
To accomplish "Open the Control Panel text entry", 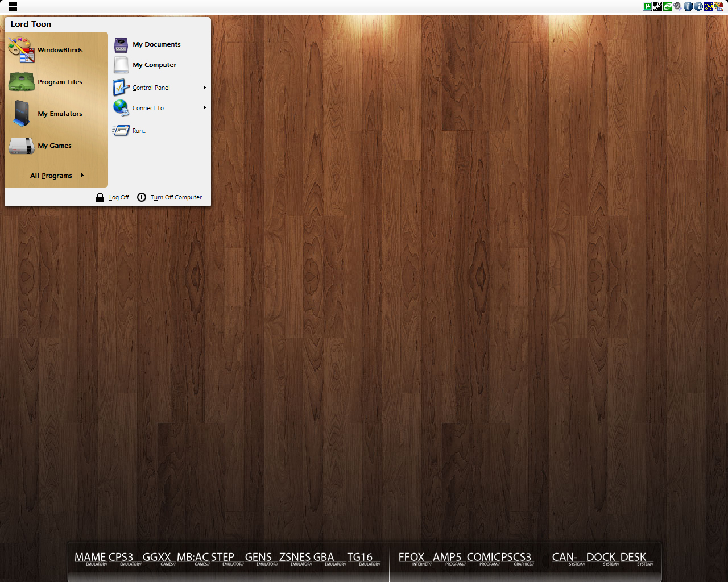I will pos(151,88).
